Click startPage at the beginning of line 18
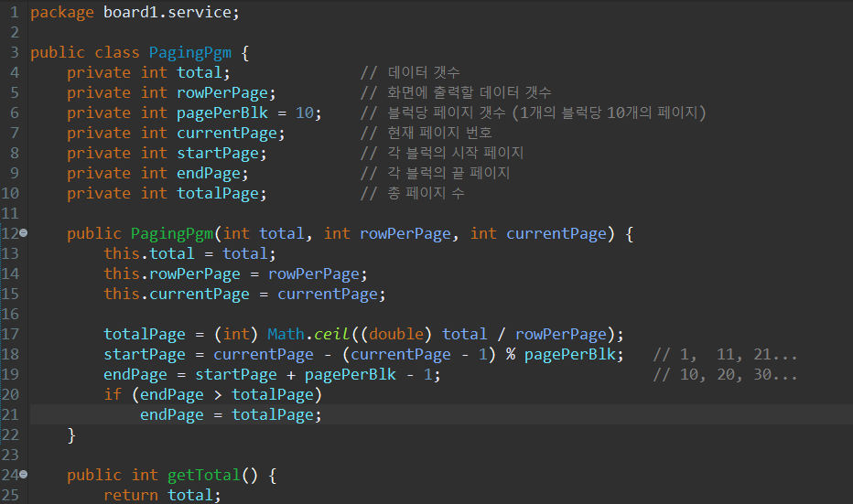Viewport: 853px width, 504px height. click(x=145, y=355)
